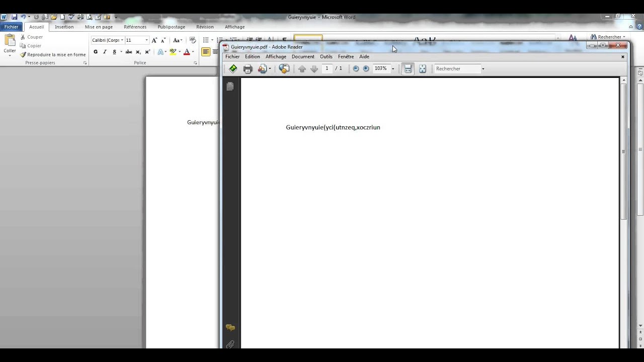Click Reproduire la mise en forme in Word
This screenshot has width=644, height=362.
pyautogui.click(x=53, y=54)
